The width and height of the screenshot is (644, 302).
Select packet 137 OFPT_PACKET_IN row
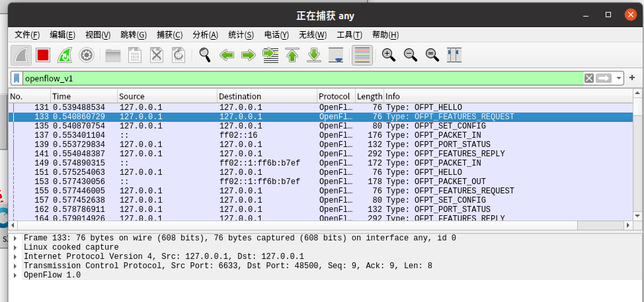[321, 135]
